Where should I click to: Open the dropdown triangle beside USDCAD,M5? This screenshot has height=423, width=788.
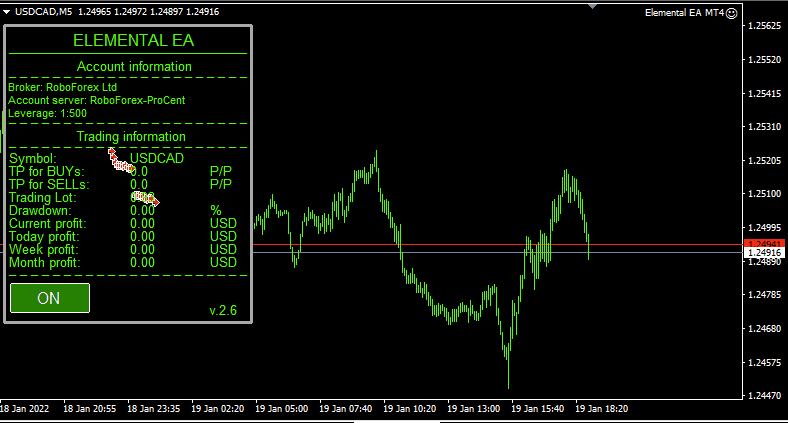click(x=7, y=12)
